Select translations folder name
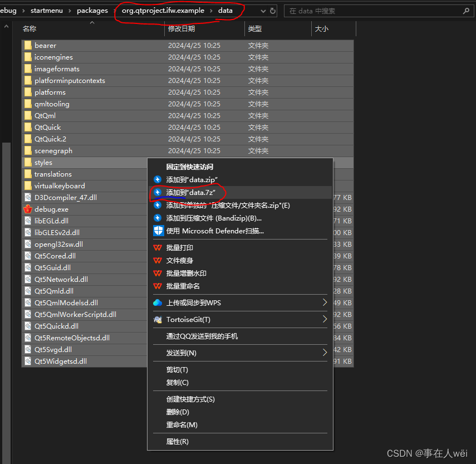Viewport: 476px width, 464px height. [x=53, y=174]
